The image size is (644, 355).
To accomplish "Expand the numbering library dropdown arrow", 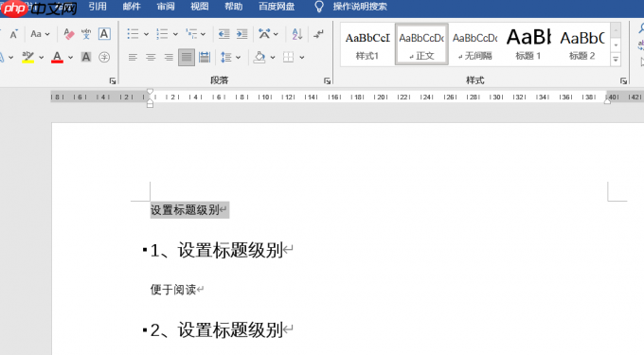I will [x=175, y=34].
